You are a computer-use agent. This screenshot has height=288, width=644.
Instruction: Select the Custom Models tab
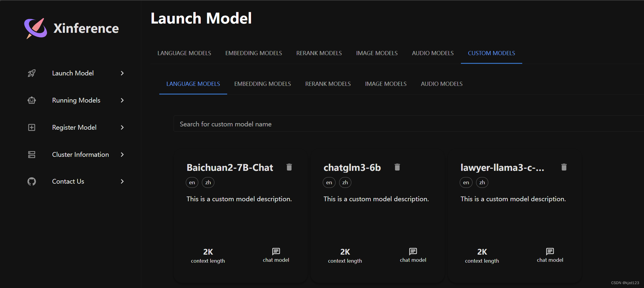[x=492, y=53]
